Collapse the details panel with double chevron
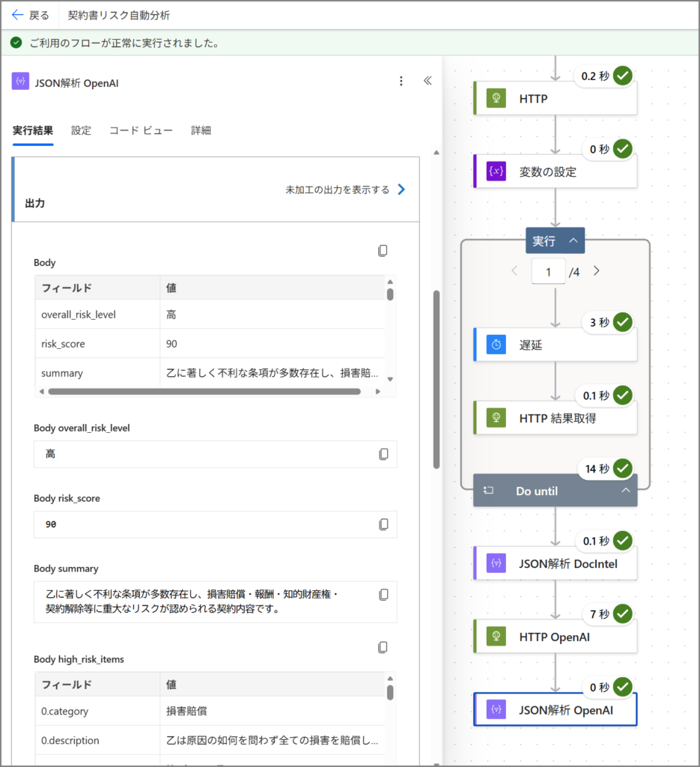The height and width of the screenshot is (767, 700). click(x=427, y=82)
